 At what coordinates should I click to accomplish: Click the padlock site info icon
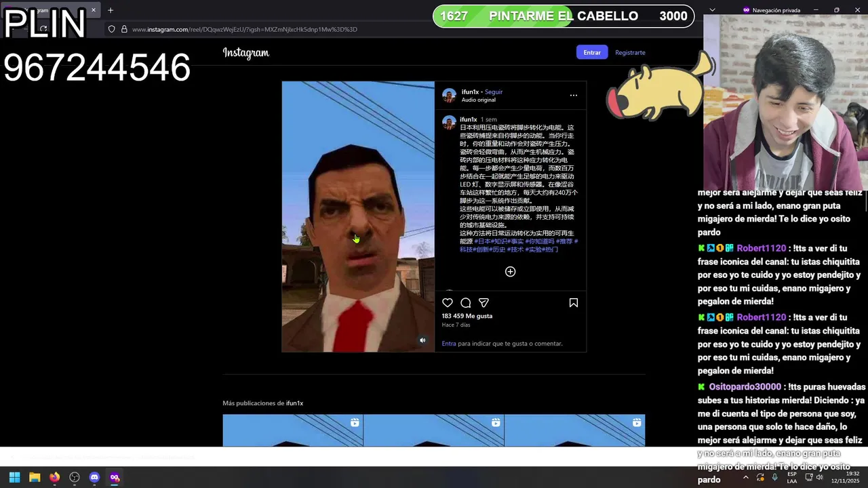pos(124,29)
